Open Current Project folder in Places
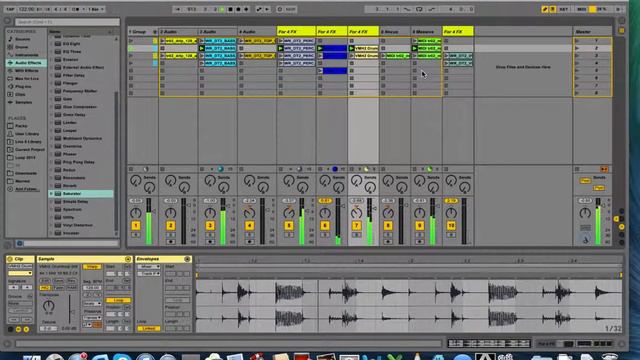The image size is (640, 360). coord(29,150)
